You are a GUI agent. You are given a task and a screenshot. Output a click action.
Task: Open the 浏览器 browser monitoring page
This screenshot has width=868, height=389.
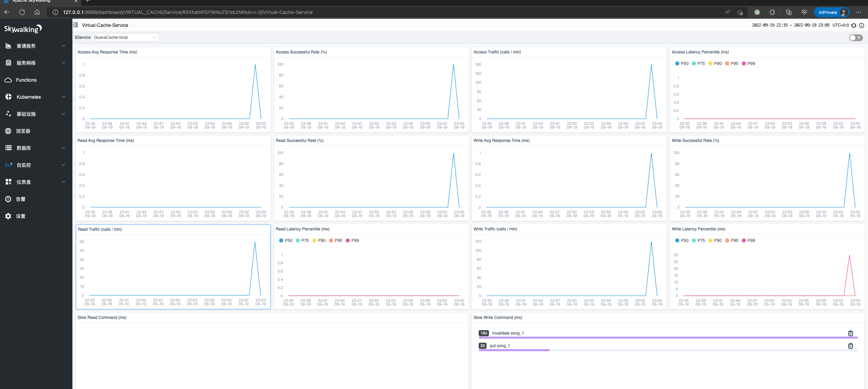tap(23, 131)
